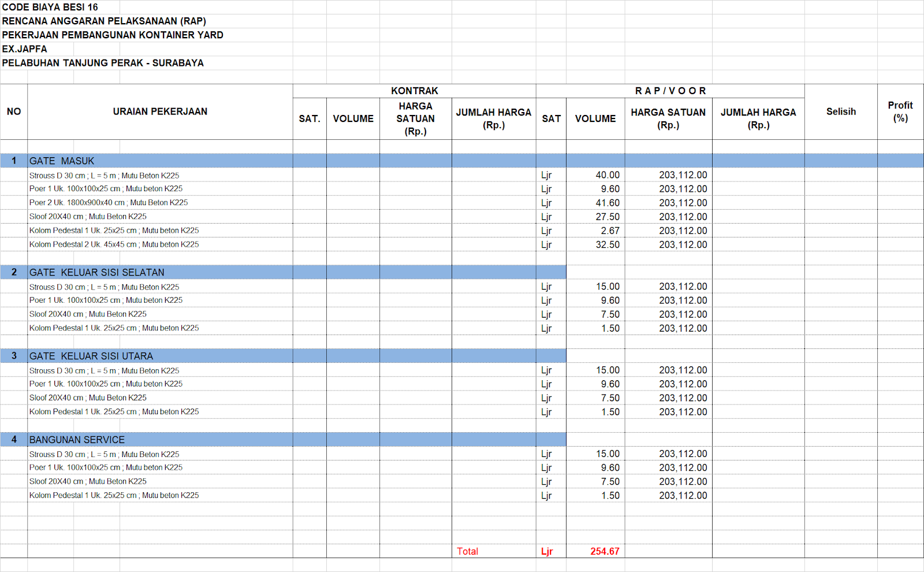Screen dimensions: 924x572
Task: Select the 'CODE BIAYA BESI 16' title cell
Action: [x=50, y=8]
